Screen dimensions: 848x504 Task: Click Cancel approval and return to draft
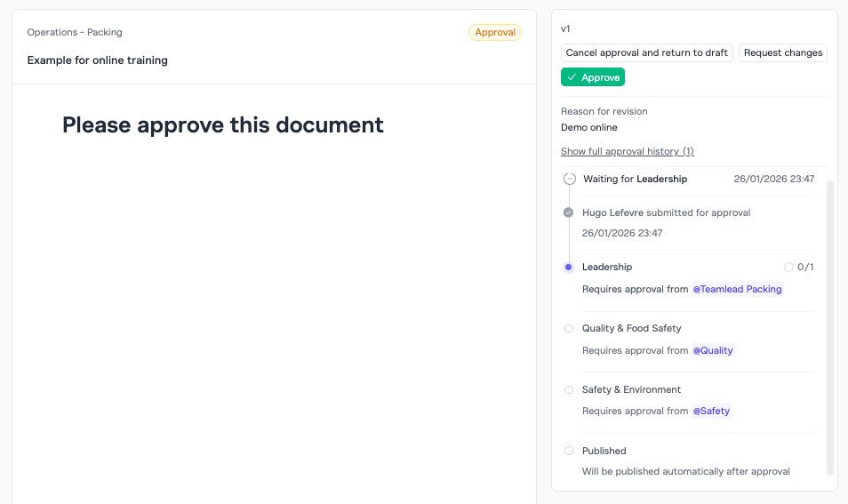tap(646, 52)
